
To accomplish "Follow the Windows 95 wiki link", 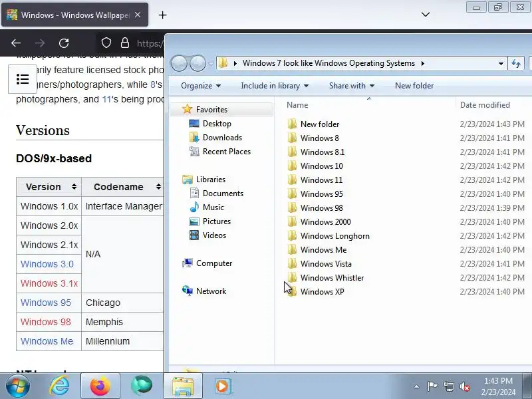I will click(x=46, y=303).
